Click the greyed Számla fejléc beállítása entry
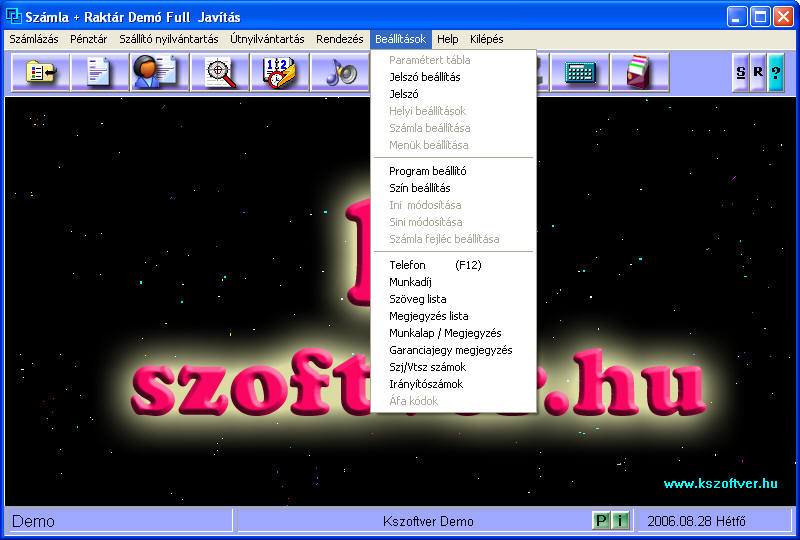800x540 pixels. coord(454,239)
